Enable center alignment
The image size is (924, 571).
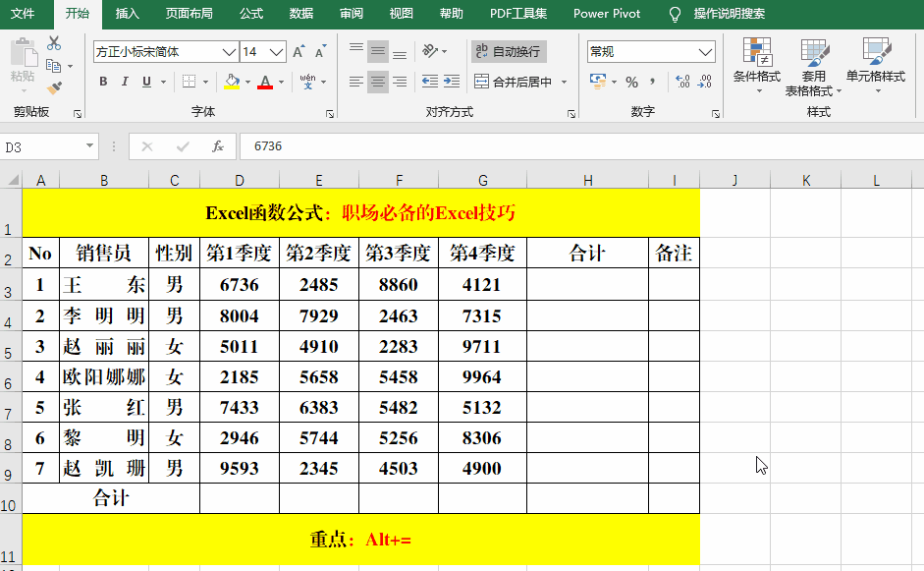coord(378,83)
